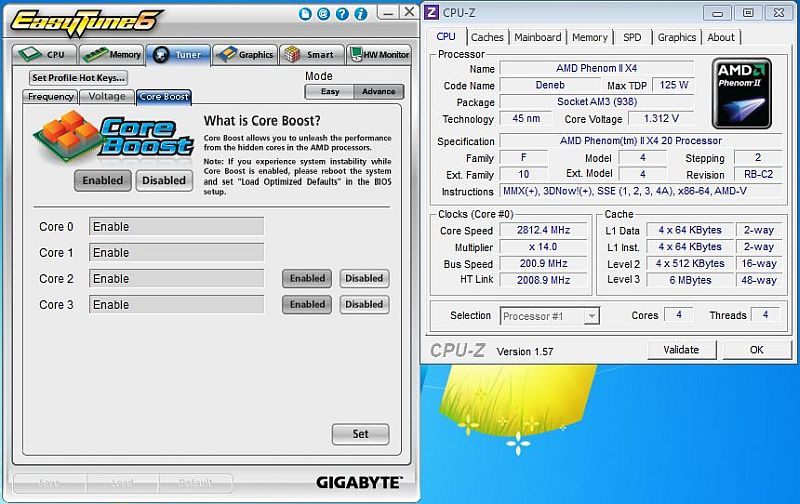This screenshot has height=504, width=800.
Task: Click the Set button
Action: [360, 434]
